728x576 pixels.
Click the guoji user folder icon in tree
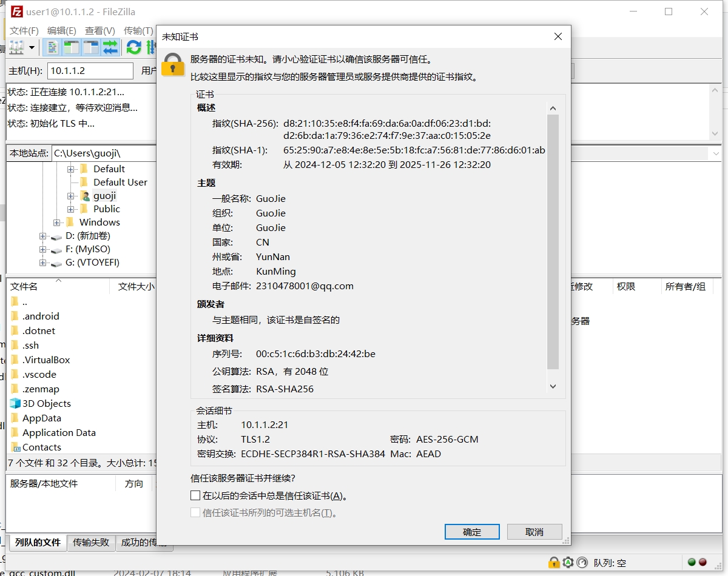pyautogui.click(x=85, y=196)
